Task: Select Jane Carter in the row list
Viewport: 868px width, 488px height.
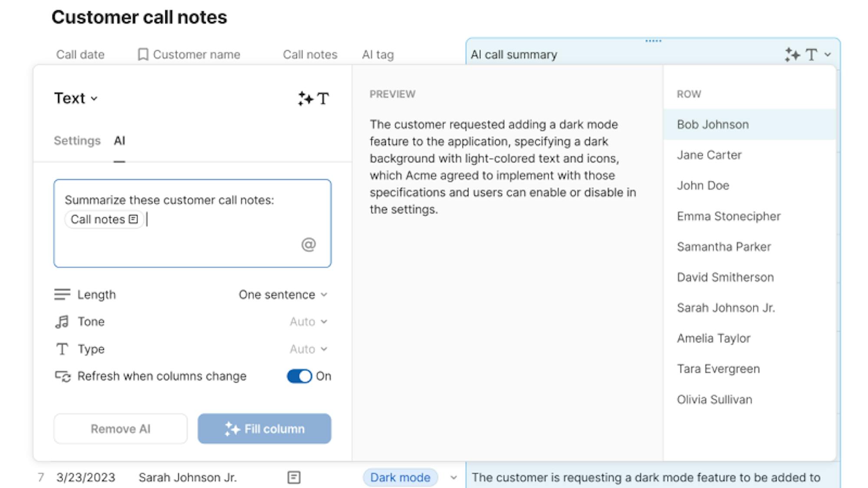Action: [709, 155]
